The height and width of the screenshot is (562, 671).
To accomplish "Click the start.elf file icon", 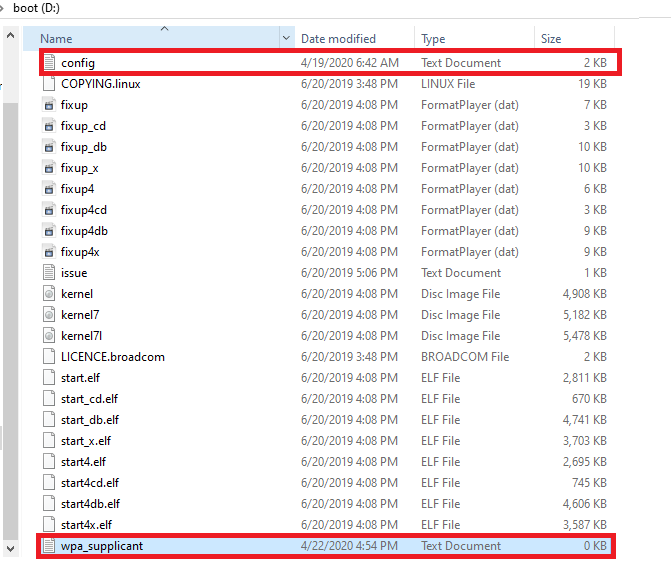I will tap(49, 377).
